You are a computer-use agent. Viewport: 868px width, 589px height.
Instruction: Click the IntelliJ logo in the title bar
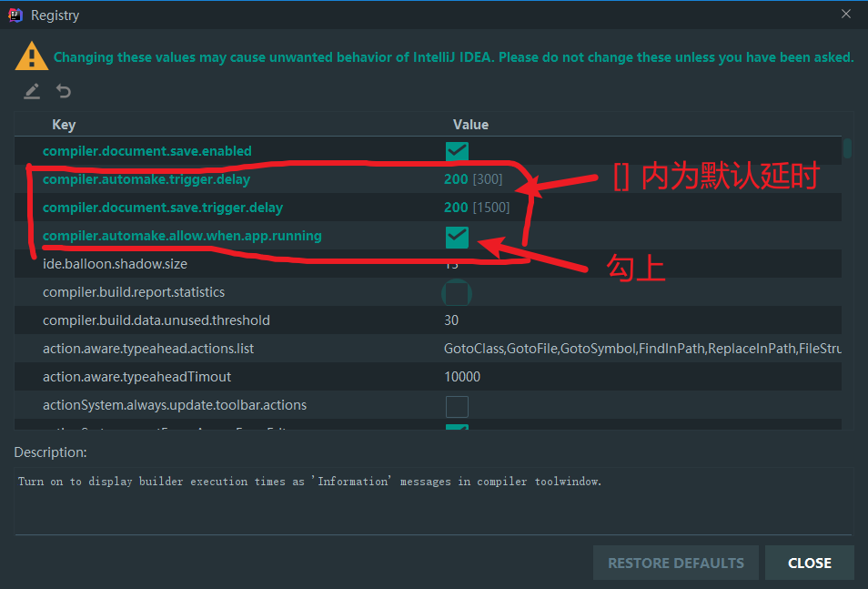[x=15, y=15]
